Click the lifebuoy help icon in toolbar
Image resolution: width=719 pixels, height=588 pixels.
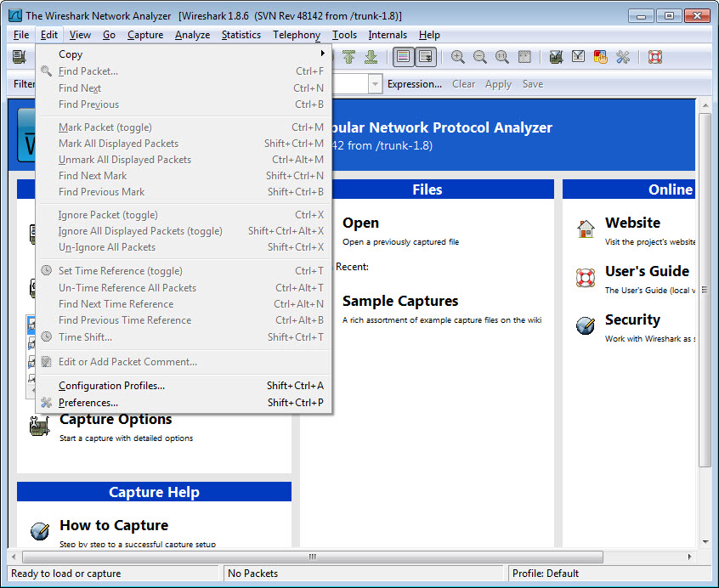654,57
